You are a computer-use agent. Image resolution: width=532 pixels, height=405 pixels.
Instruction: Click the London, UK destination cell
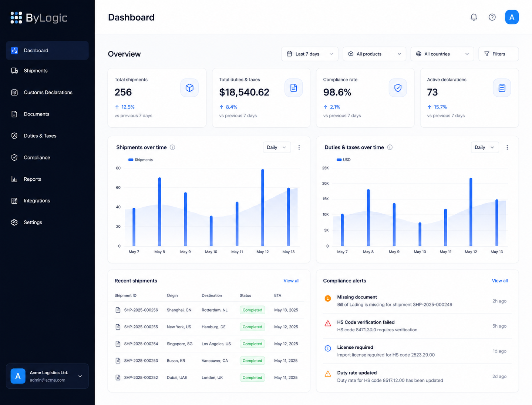[212, 378]
